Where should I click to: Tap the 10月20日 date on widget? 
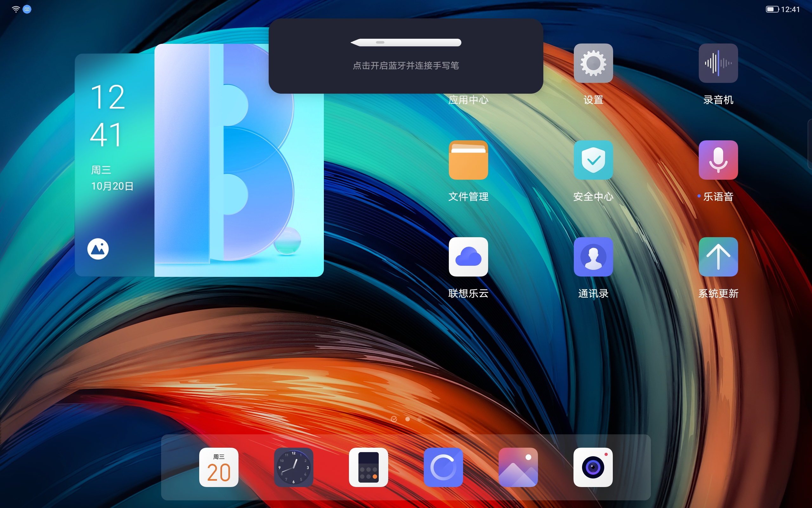[x=112, y=186]
